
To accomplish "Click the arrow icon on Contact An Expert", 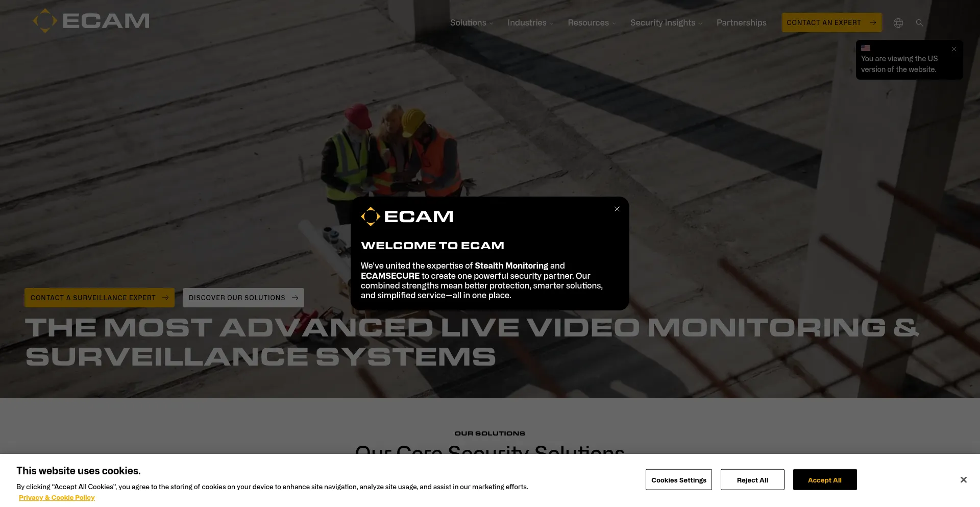I will click(873, 22).
